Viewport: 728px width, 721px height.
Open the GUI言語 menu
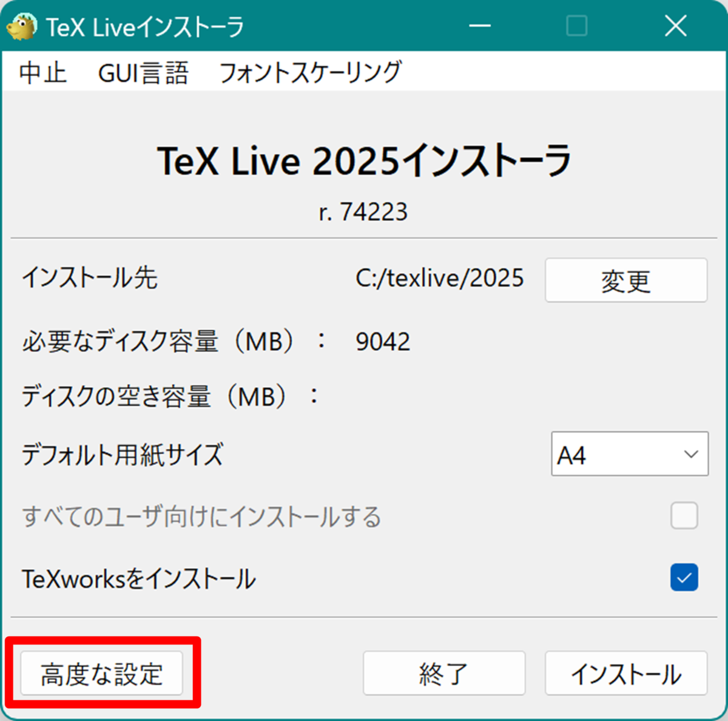[143, 73]
